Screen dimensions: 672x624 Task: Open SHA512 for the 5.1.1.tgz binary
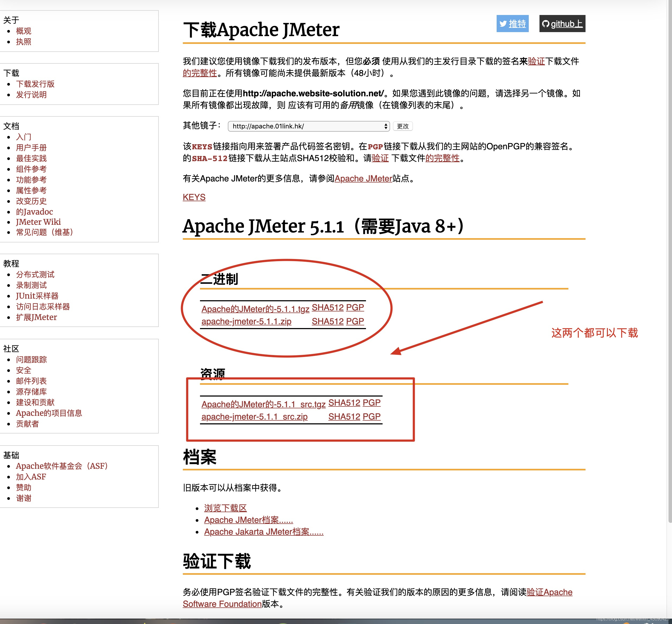(327, 308)
